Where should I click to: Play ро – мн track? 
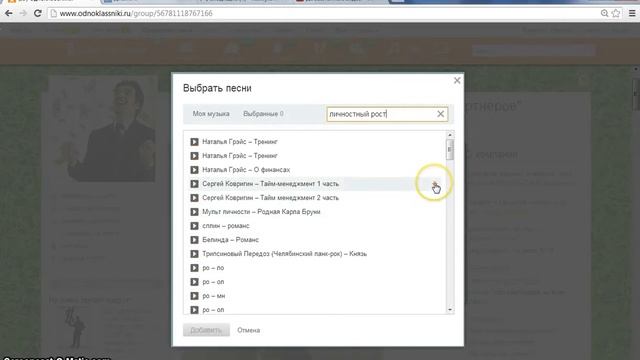(x=194, y=296)
